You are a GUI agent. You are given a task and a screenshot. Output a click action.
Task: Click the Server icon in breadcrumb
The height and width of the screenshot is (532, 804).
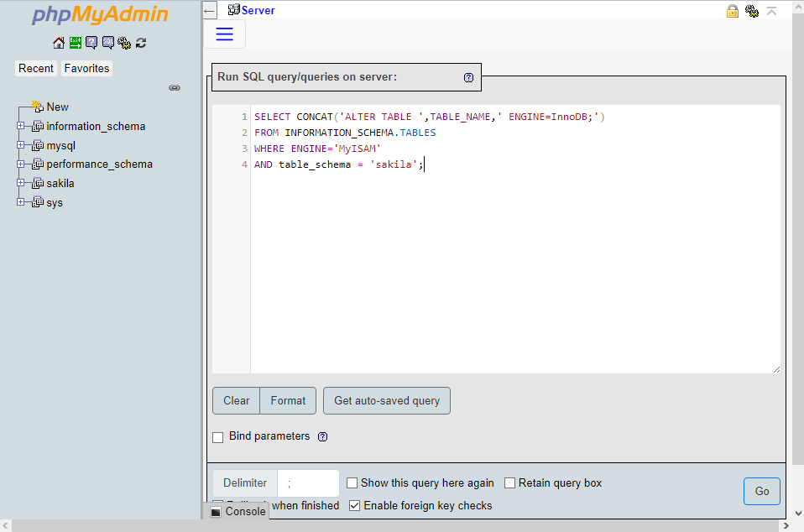(234, 10)
